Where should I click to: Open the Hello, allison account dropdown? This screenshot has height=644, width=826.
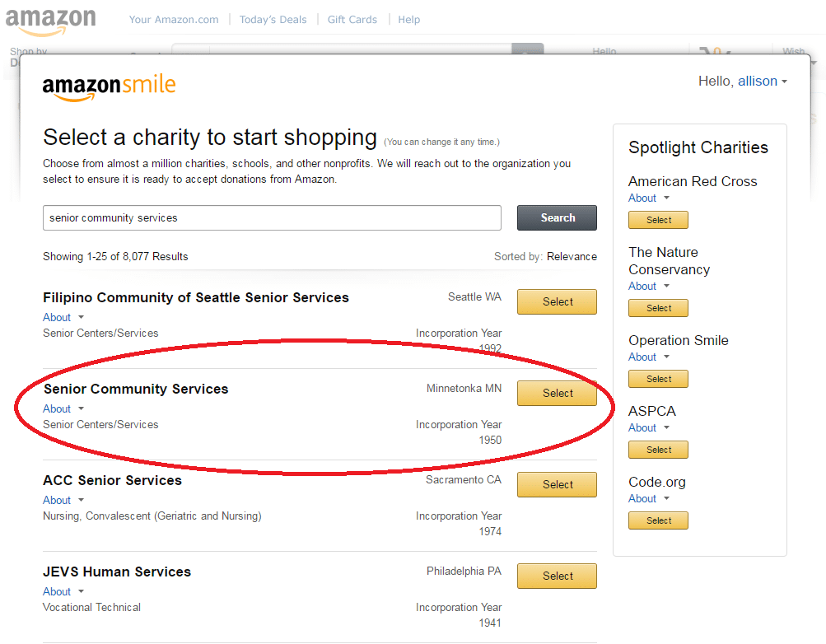742,82
